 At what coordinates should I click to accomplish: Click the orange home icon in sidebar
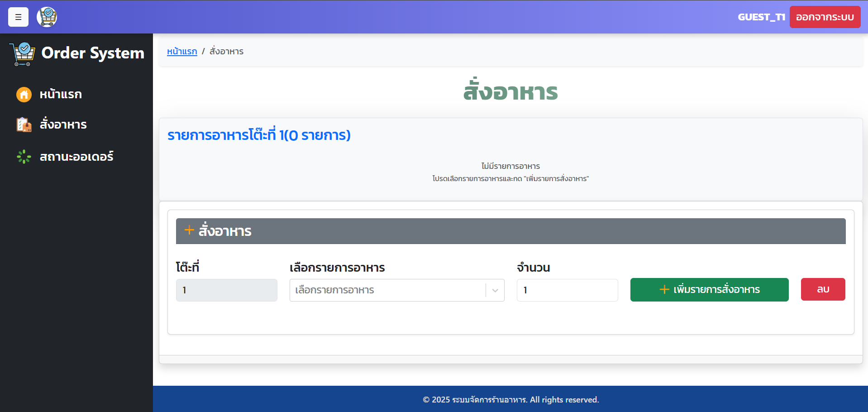click(x=24, y=95)
